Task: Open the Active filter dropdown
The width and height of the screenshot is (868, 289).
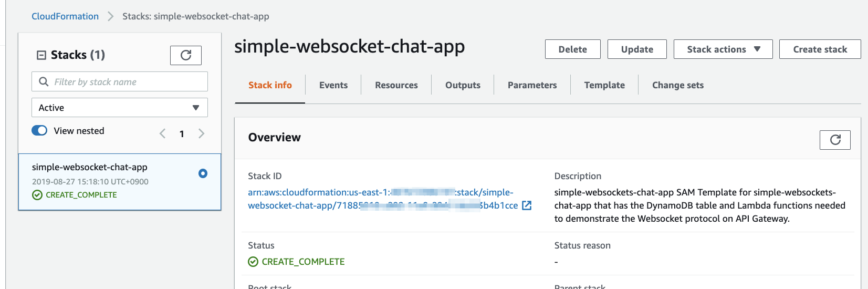Action: tap(120, 108)
